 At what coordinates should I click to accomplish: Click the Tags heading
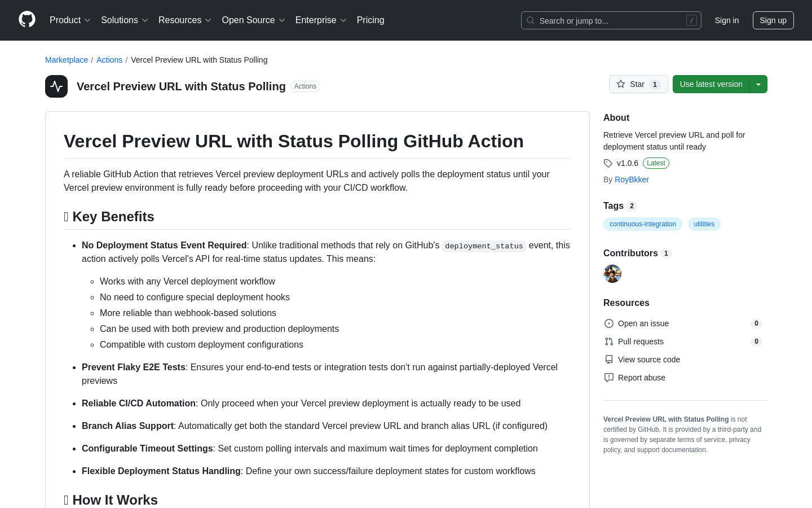point(614,206)
